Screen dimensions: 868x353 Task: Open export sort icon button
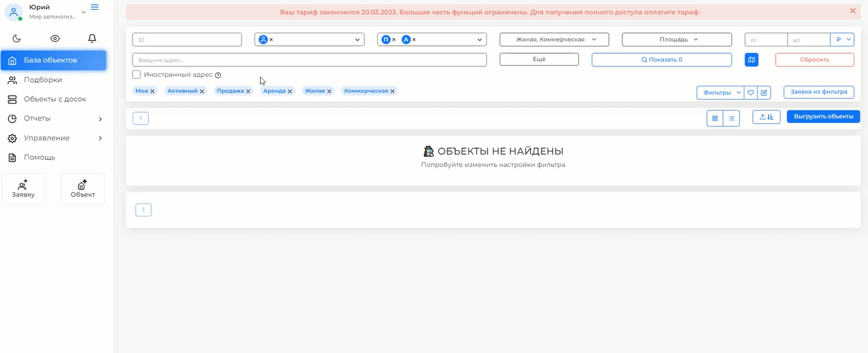tap(766, 117)
